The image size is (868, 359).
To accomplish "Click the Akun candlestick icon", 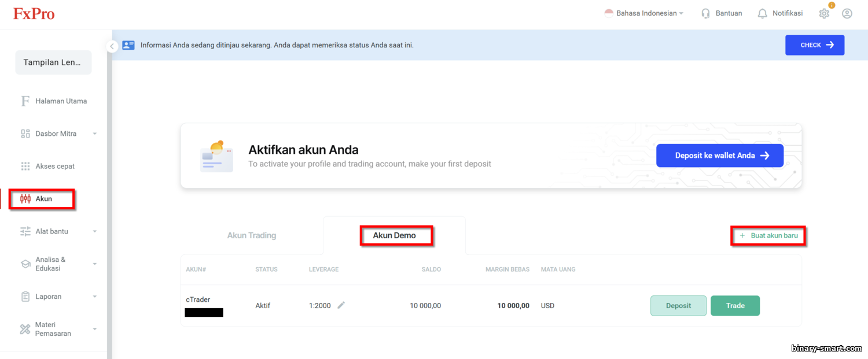I will tap(25, 199).
